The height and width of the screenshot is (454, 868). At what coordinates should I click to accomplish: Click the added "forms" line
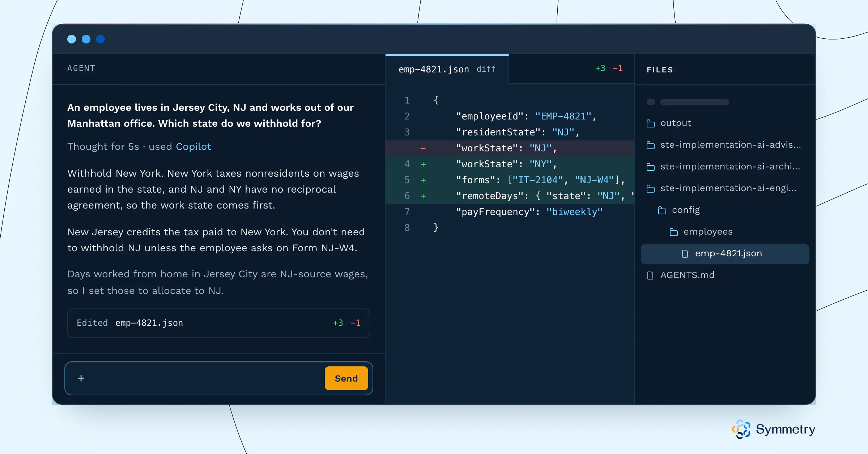point(510,180)
